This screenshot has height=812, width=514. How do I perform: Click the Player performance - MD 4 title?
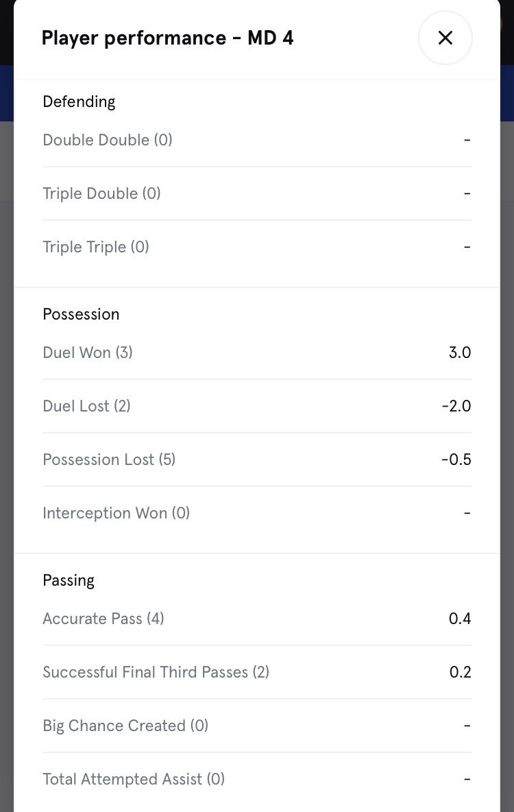coord(167,38)
